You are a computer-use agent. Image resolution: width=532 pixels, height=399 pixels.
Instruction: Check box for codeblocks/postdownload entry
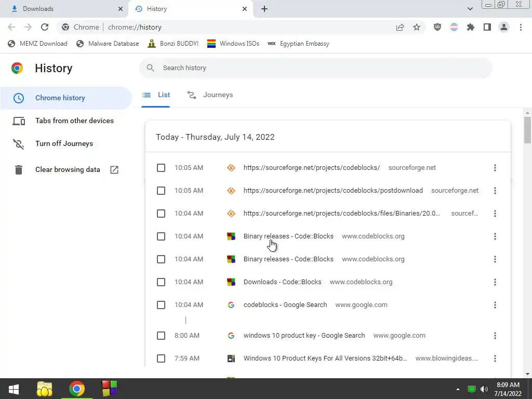(x=161, y=191)
